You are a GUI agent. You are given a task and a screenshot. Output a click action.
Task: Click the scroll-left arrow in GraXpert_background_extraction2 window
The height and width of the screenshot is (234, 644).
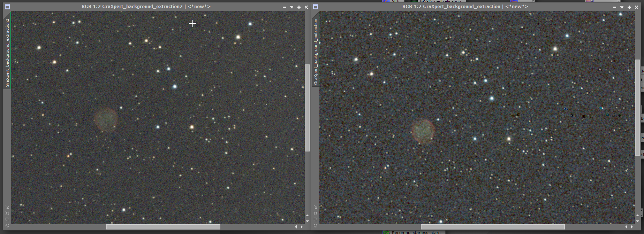click(x=296, y=227)
